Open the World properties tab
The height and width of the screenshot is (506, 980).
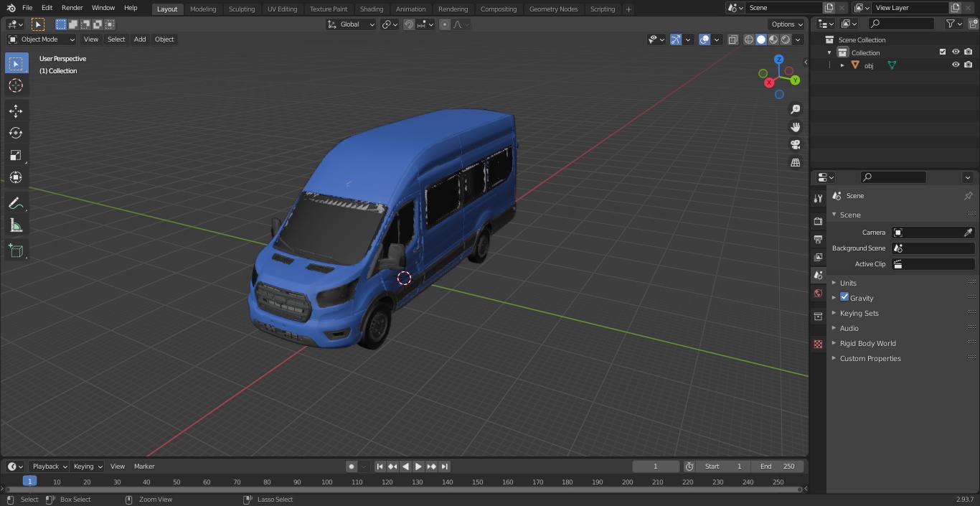coord(818,294)
